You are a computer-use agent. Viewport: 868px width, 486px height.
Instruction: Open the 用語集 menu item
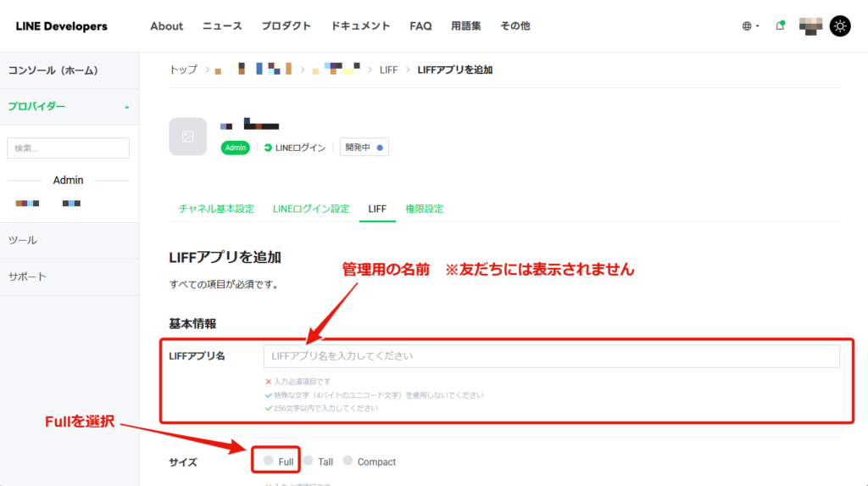click(465, 26)
